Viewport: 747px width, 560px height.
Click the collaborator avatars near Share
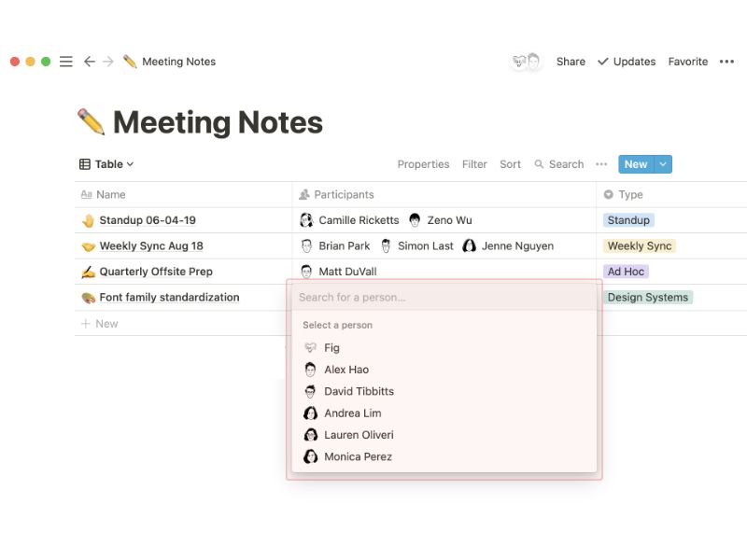[x=525, y=61]
